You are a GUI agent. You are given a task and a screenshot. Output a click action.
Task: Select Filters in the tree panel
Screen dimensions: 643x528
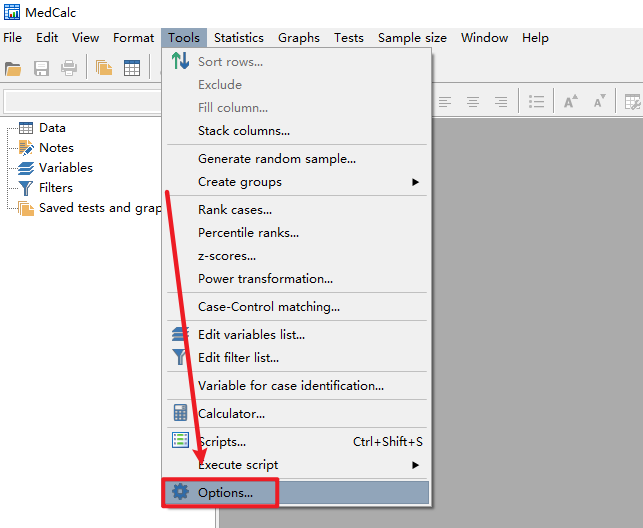(56, 188)
